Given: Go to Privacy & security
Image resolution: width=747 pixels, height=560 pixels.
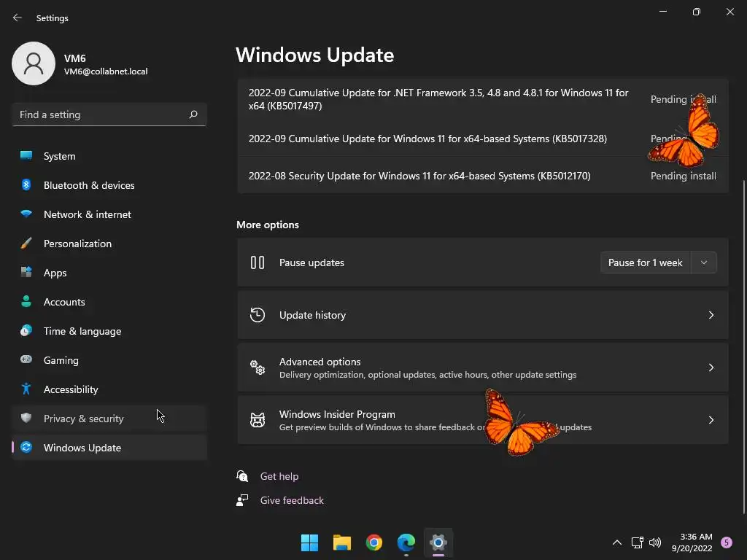Looking at the screenshot, I should tap(109, 419).
